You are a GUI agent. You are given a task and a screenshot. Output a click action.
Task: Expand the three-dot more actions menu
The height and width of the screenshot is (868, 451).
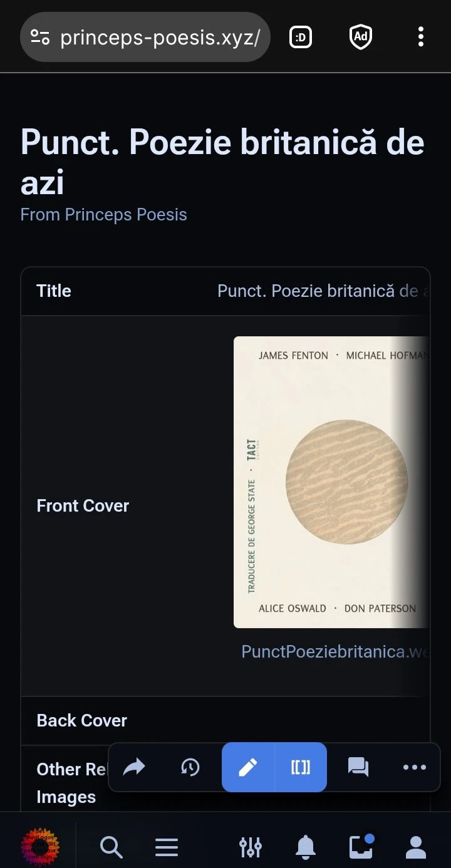414,767
